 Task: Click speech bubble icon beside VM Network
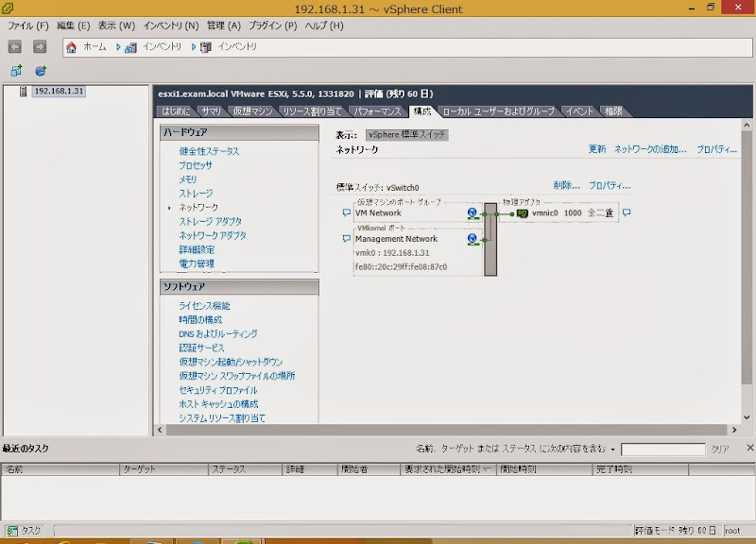click(x=346, y=212)
